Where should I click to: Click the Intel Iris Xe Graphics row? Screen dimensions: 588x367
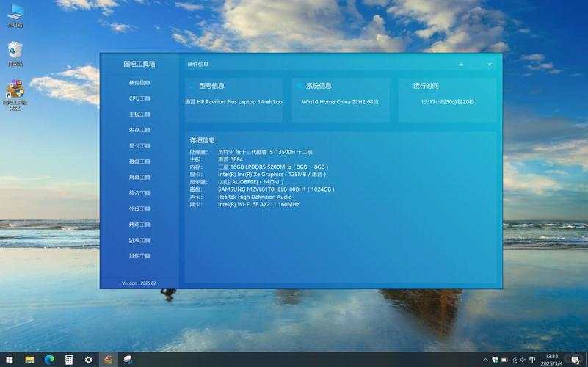click(x=258, y=174)
